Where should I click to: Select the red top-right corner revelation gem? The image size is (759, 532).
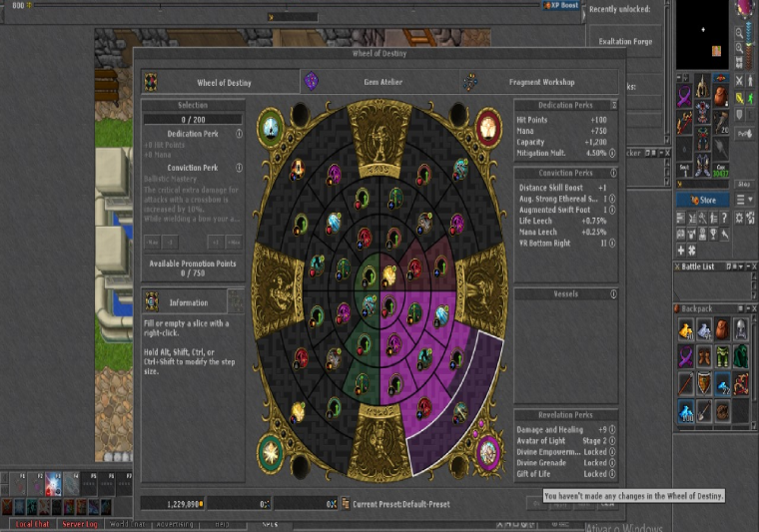pos(489,127)
